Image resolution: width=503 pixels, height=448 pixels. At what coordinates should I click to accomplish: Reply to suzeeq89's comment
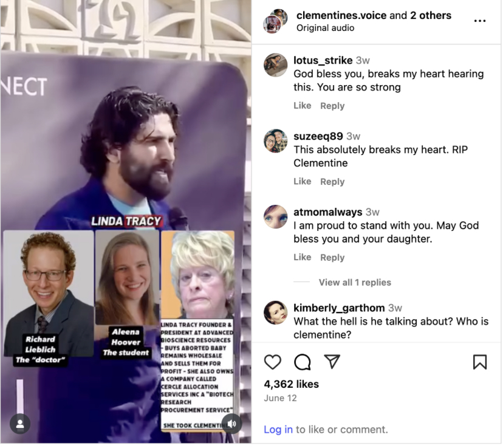[332, 182]
